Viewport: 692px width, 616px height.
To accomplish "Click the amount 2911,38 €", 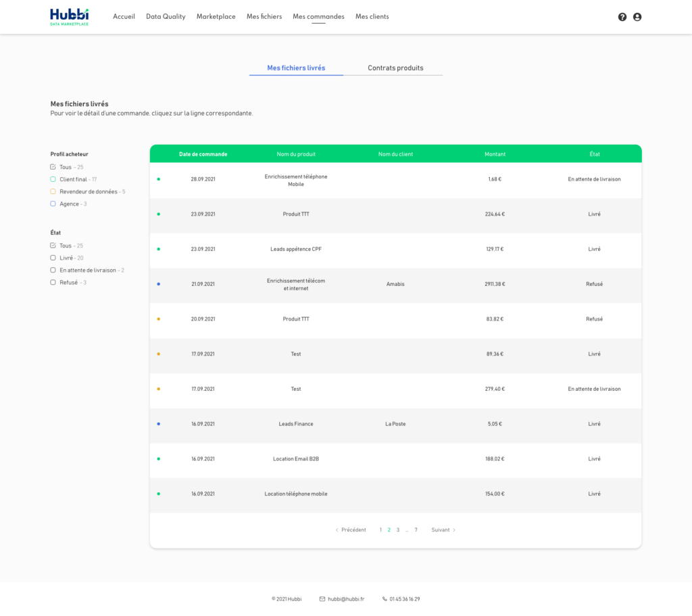I will pyautogui.click(x=495, y=284).
